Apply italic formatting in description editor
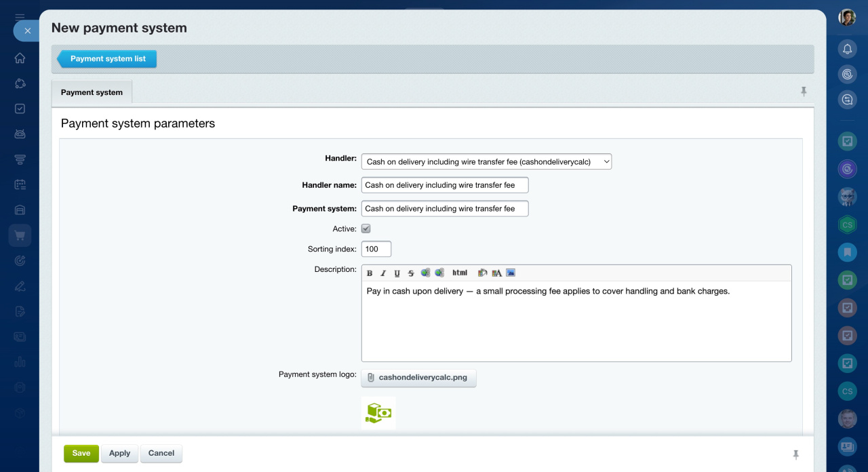Image resolution: width=868 pixels, height=472 pixels. click(383, 273)
